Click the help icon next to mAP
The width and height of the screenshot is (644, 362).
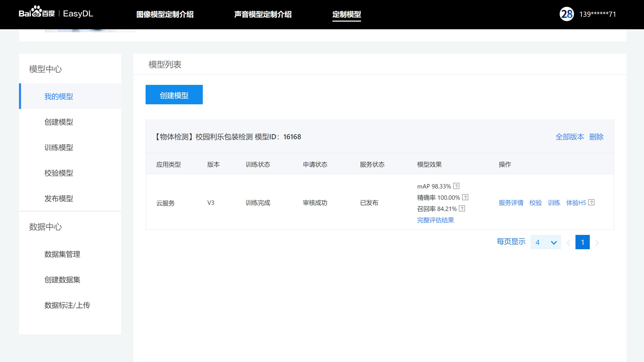coord(456,186)
